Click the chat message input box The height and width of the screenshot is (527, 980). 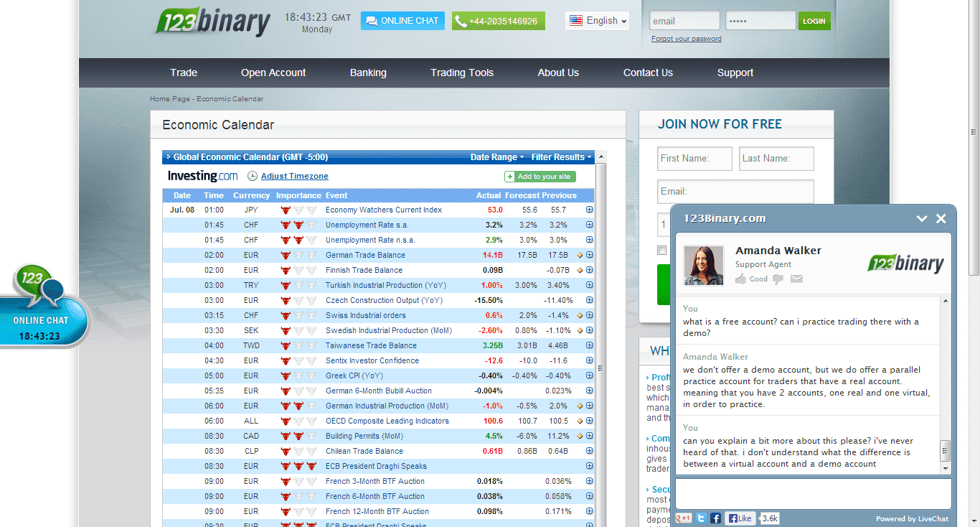(814, 494)
